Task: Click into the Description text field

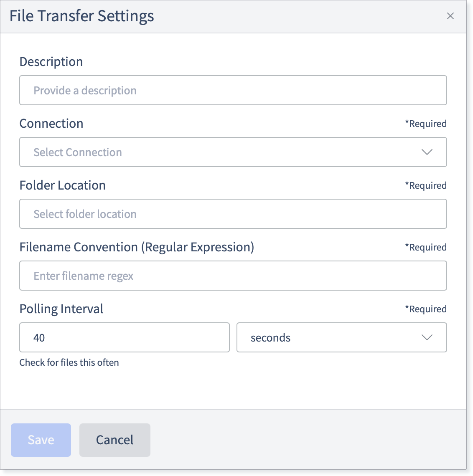Action: tap(233, 90)
